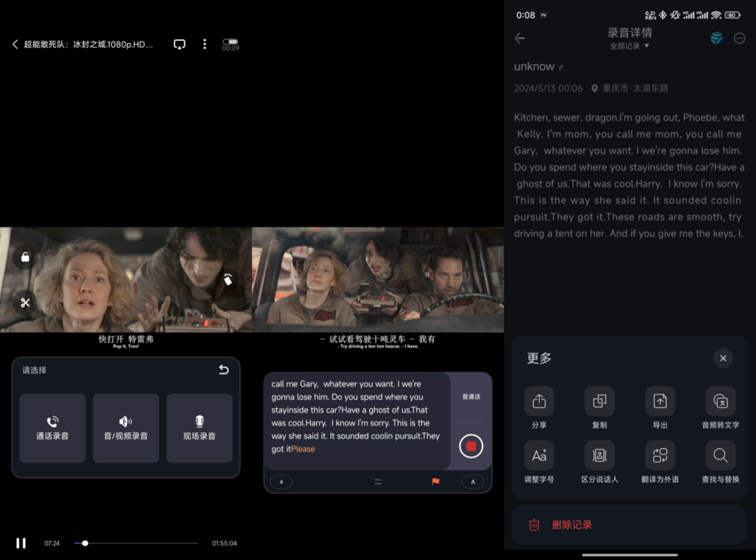Tap 删除记录 to delete the record

click(x=630, y=524)
